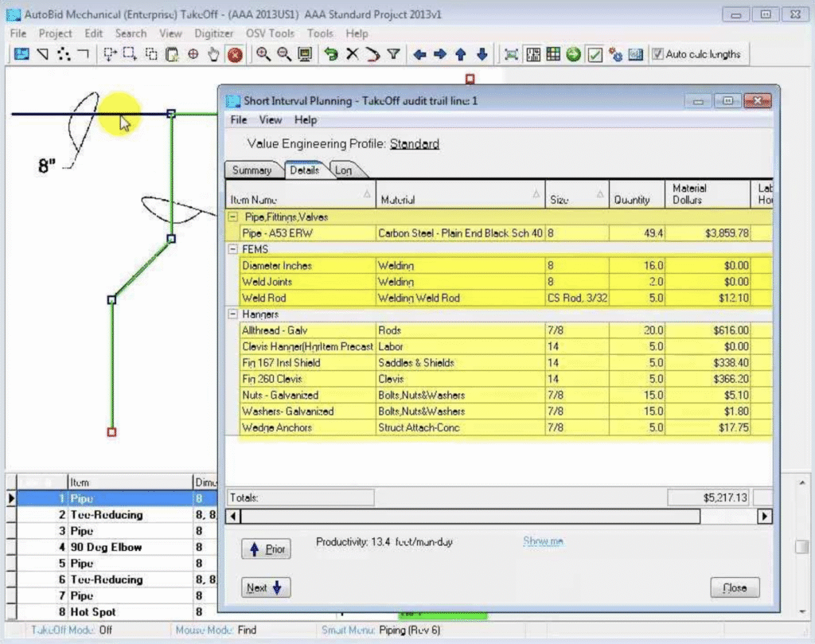
Task: Sort by the Item Name column
Action: coord(300,195)
